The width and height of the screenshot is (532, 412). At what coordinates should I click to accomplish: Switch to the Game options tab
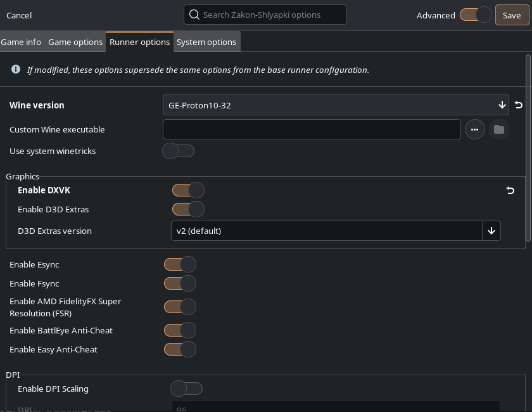point(75,42)
